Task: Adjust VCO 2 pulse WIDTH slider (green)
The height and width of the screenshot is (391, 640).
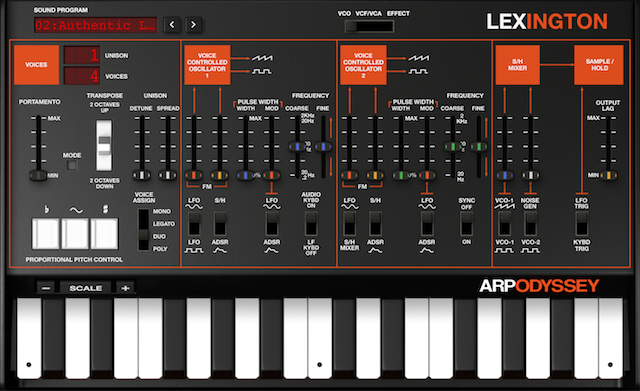Action: pos(401,176)
